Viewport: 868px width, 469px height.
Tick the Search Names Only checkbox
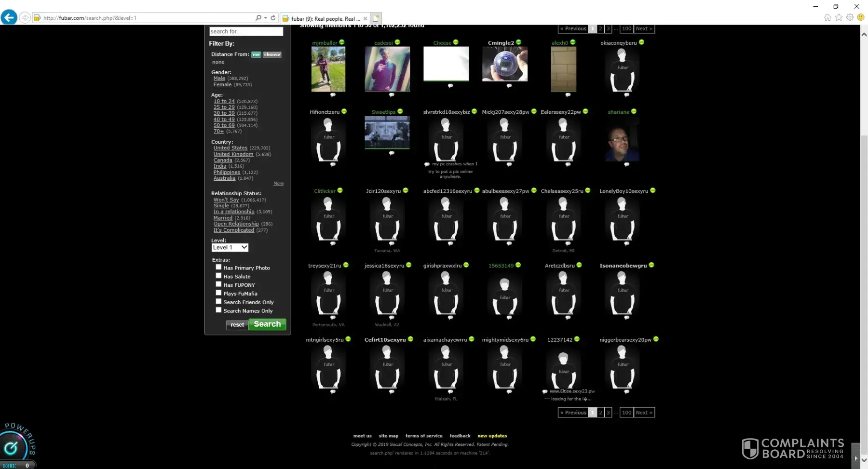[218, 310]
